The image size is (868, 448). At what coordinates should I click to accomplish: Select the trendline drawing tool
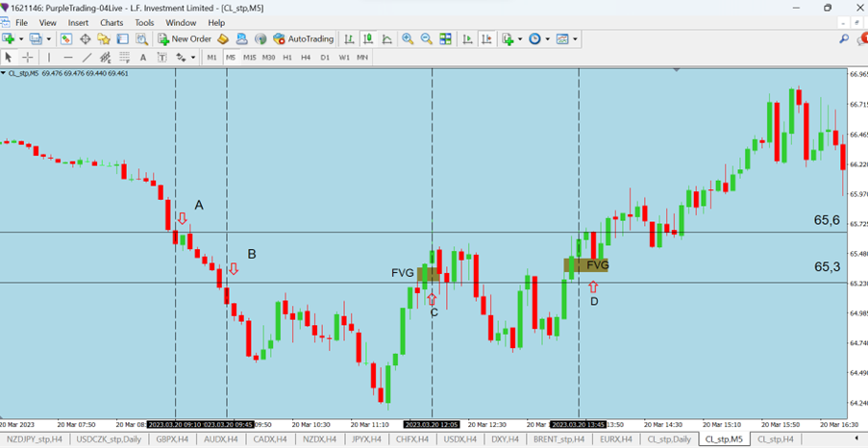point(87,58)
